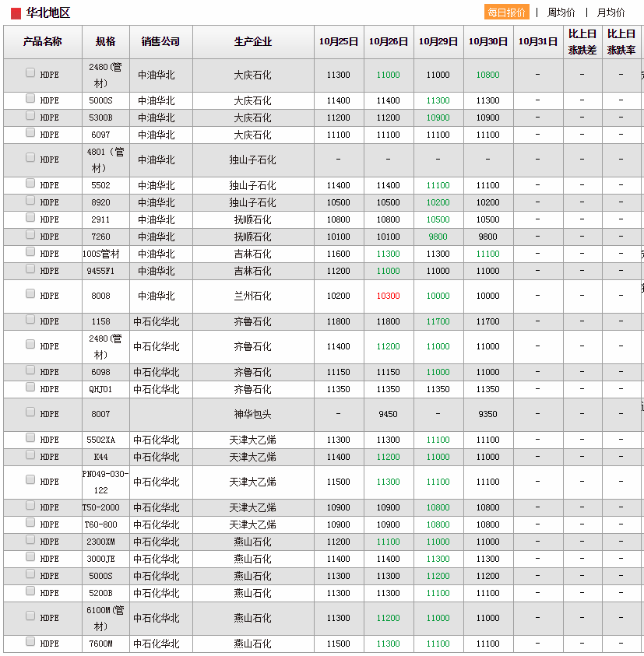
Task: Click the 华北地区 section title
Action: coord(48,13)
